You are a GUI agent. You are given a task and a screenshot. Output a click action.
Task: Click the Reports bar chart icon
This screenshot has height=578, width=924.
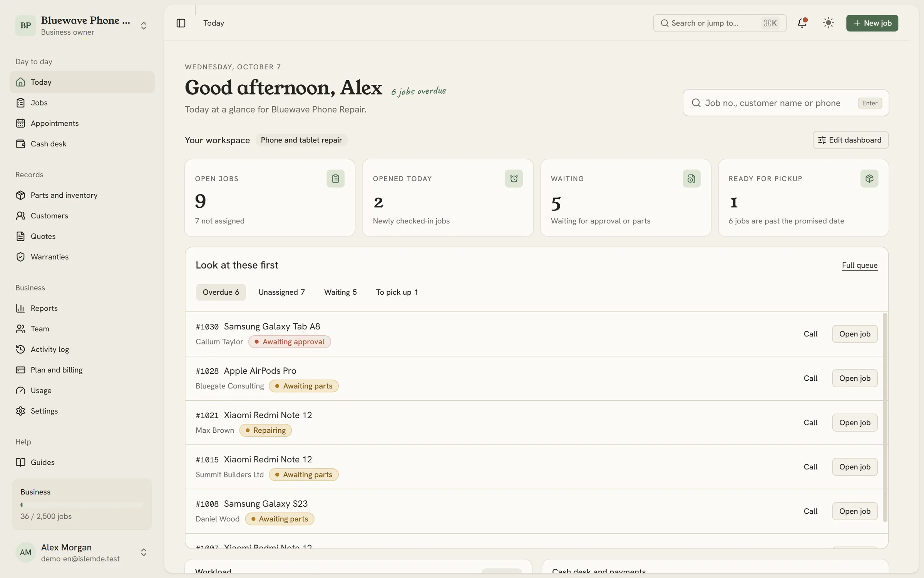[20, 308]
